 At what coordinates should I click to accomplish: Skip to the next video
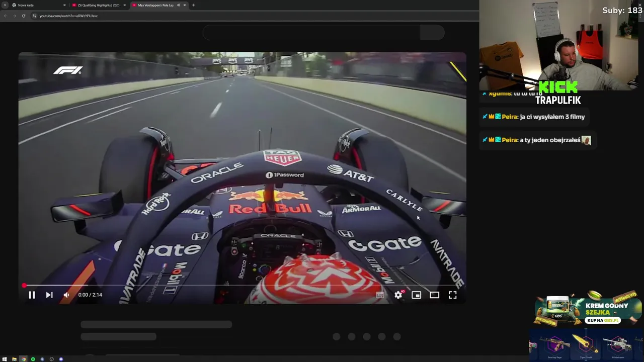coord(49,295)
